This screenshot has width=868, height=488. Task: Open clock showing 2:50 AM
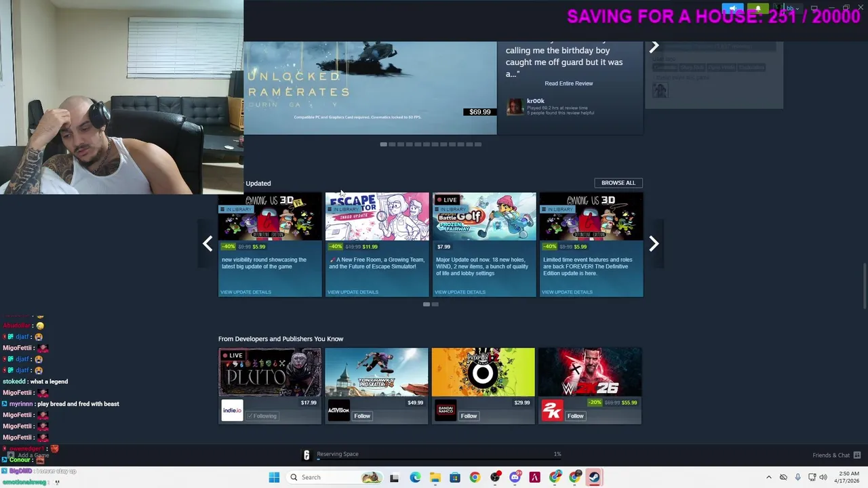[848, 477]
